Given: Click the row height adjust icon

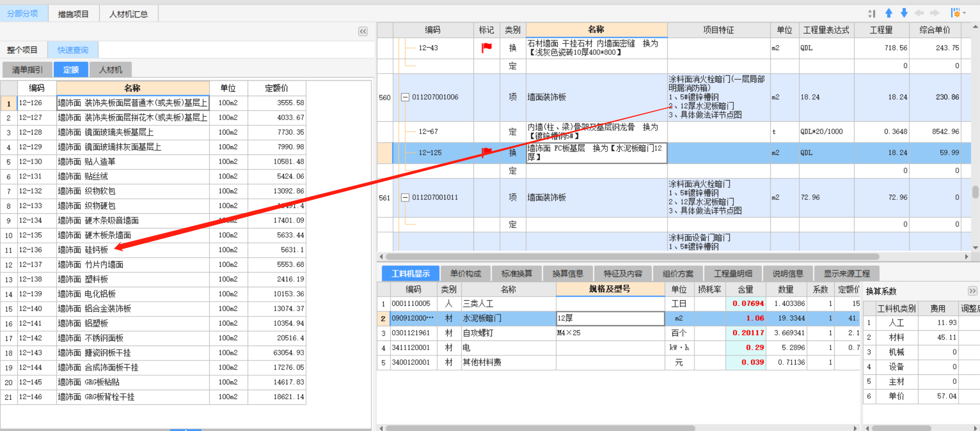Looking at the screenshot, I should coord(872,13).
